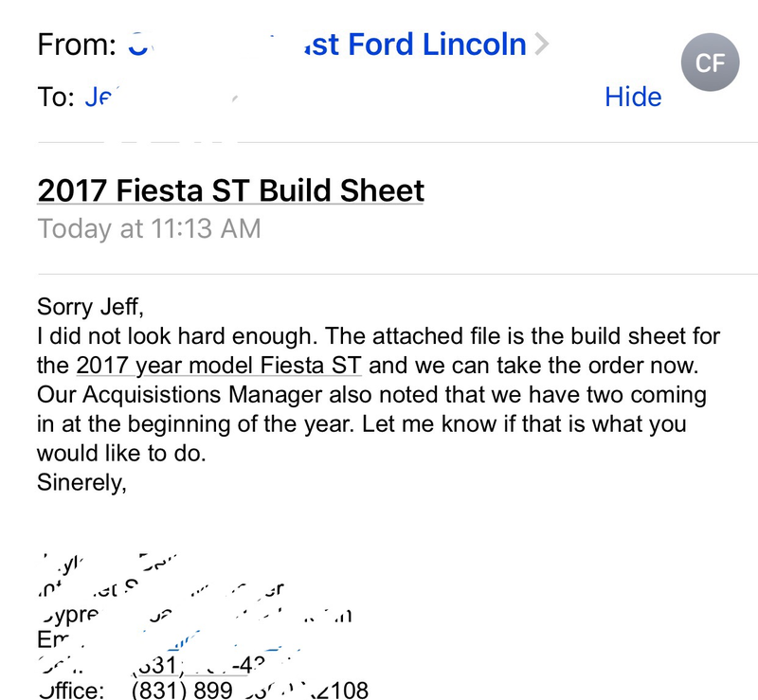This screenshot has height=700, width=758.
Task: Open the 2017 Fiesta ST Build Sheet subject
Action: click(x=230, y=190)
